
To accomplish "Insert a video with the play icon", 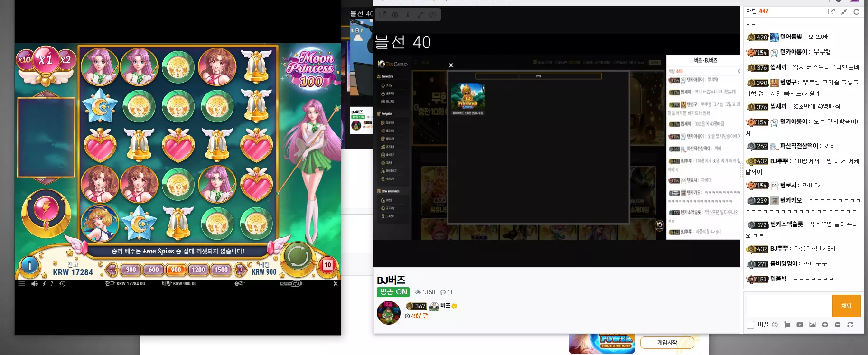I will click(x=800, y=325).
